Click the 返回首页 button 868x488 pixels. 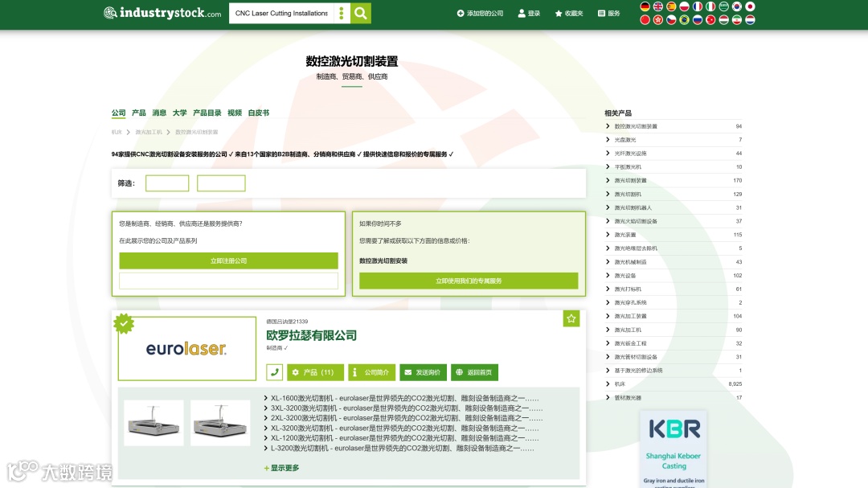point(475,372)
